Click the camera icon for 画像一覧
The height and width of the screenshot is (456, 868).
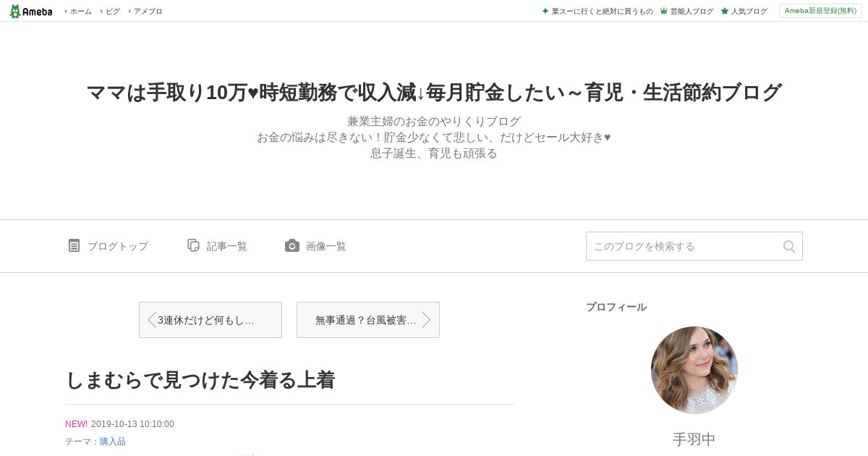(x=292, y=245)
